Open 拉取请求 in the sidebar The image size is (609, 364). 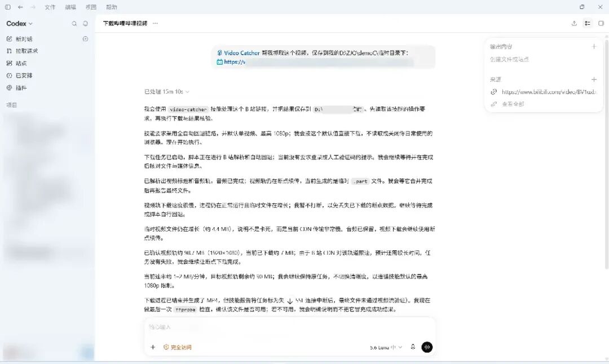click(x=22, y=51)
